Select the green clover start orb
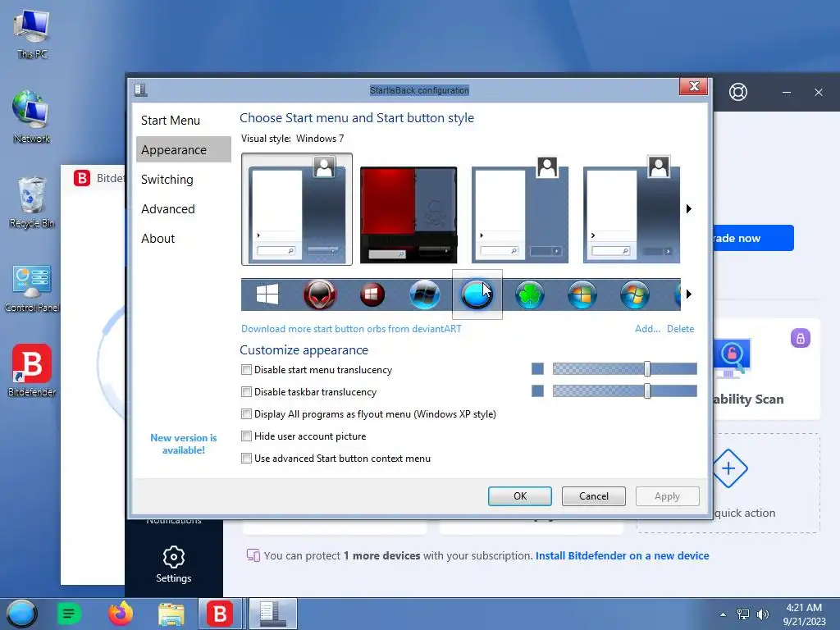840x630 pixels. click(x=529, y=294)
